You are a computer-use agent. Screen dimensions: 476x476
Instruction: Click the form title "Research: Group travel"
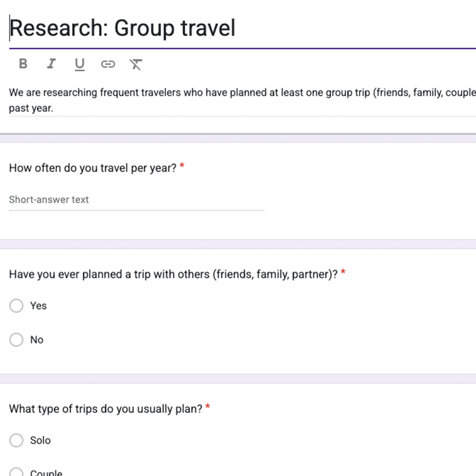click(x=123, y=28)
